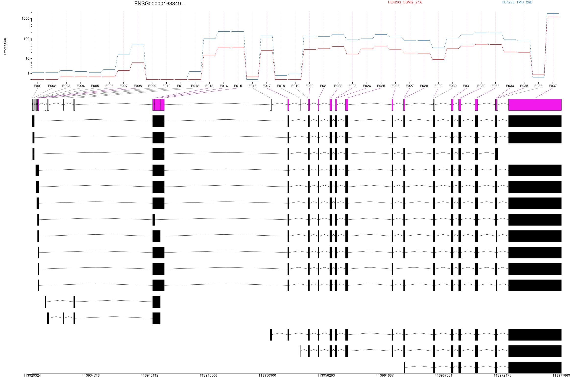Choose exon label E014
588x380 pixels.
point(224,86)
